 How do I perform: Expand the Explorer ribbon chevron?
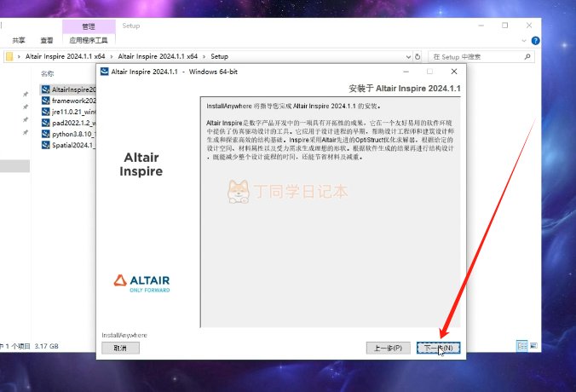(x=524, y=41)
